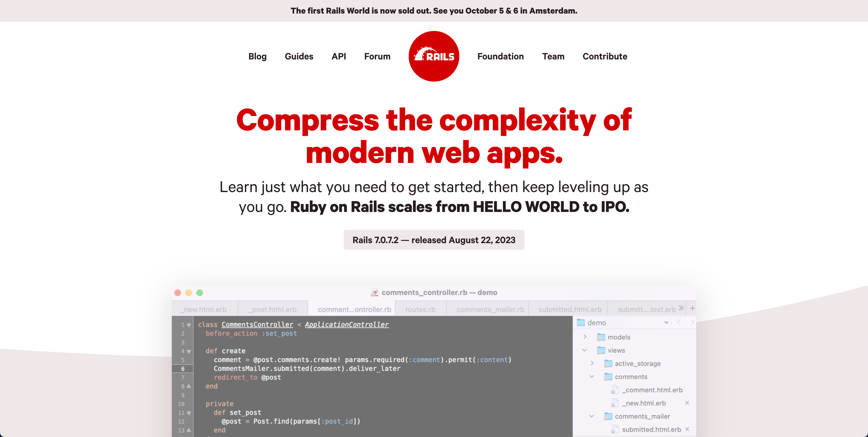
Task: Toggle the fold arrow on line 1
Action: tap(189, 325)
